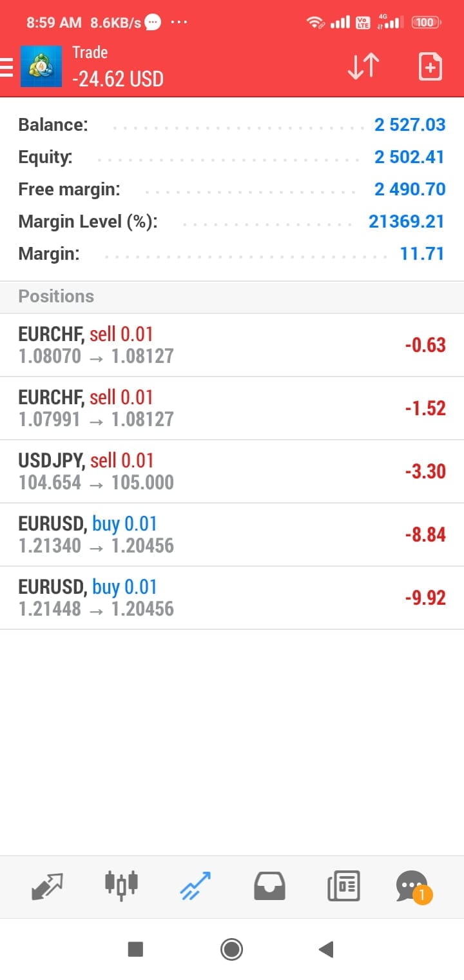Tap the MetaTrader 4 app logo
Viewport: 464px width, 980px height.
[x=41, y=66]
